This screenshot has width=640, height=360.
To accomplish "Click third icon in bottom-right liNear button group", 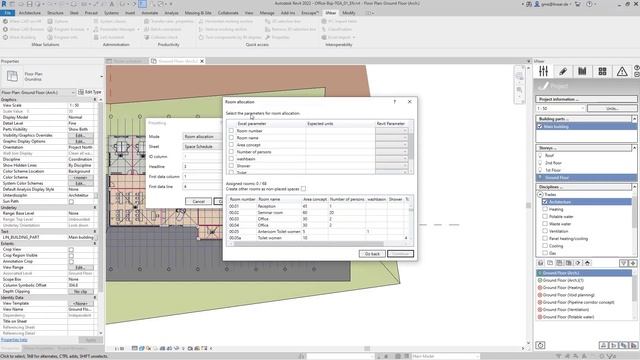I will pos(623,345).
